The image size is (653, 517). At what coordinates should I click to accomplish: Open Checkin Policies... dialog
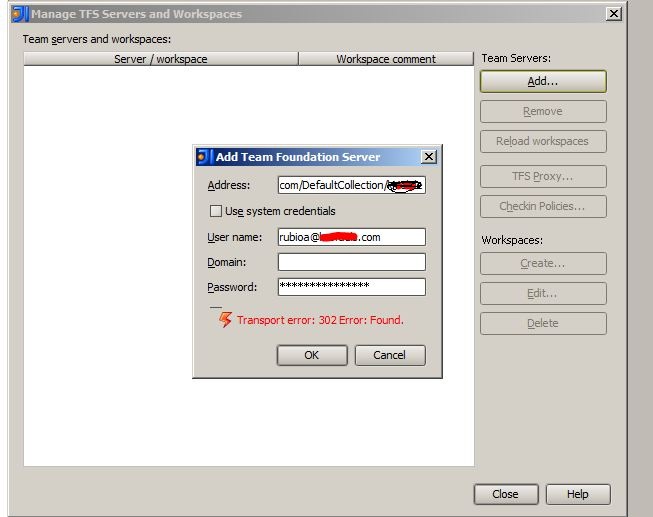[543, 206]
